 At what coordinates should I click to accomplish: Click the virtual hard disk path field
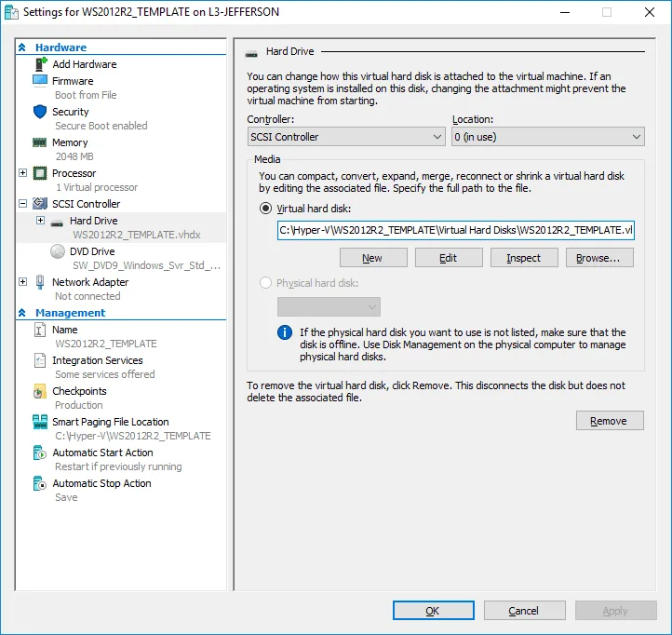click(x=455, y=230)
